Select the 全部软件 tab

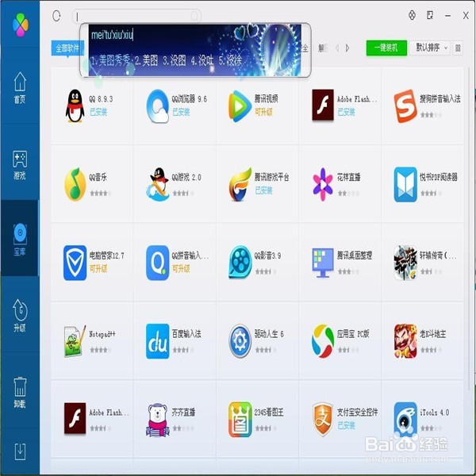click(x=67, y=48)
